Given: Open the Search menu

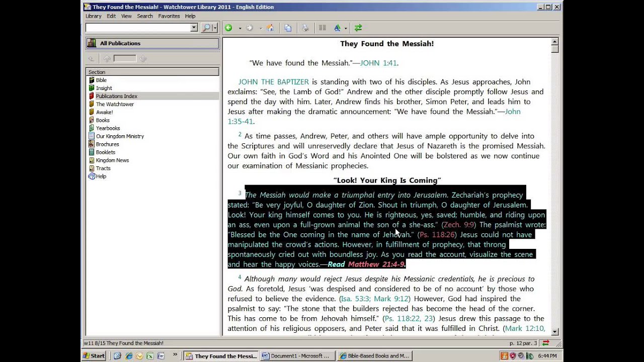Looking at the screenshot, I should 145,16.
